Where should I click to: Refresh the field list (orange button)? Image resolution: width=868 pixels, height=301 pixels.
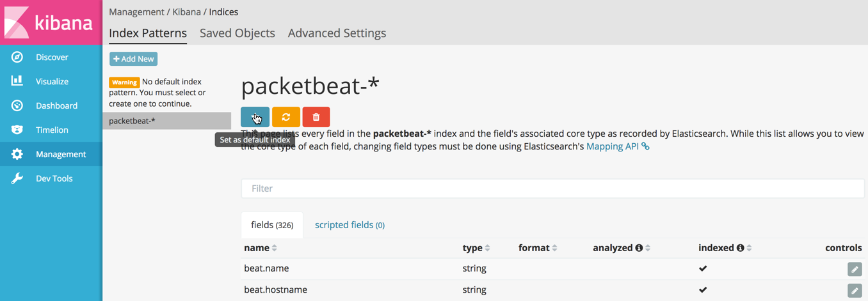click(286, 117)
